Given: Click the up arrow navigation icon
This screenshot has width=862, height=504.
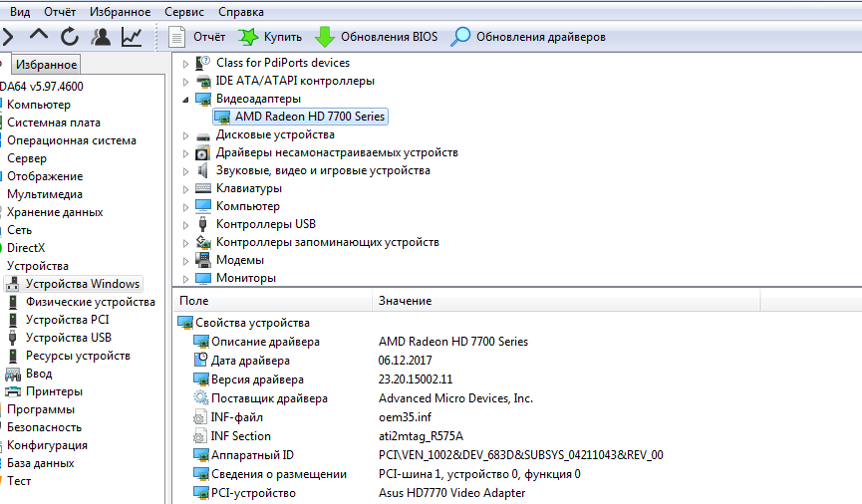Looking at the screenshot, I should (x=39, y=37).
